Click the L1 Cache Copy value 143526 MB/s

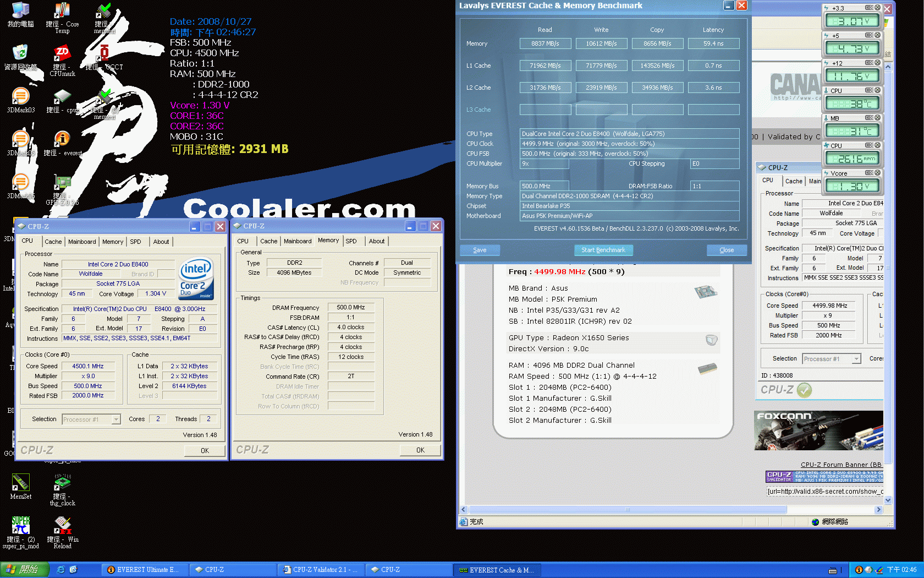pyautogui.click(x=657, y=66)
